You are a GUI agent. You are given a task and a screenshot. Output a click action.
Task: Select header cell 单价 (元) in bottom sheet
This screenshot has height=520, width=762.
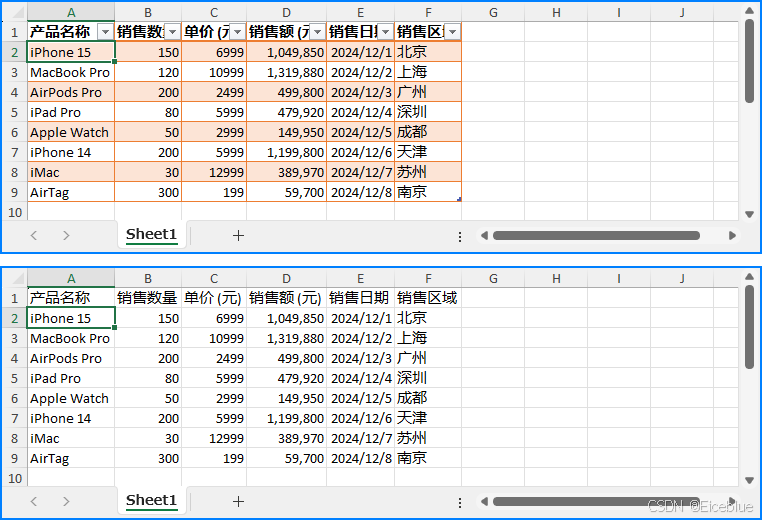click(x=214, y=297)
